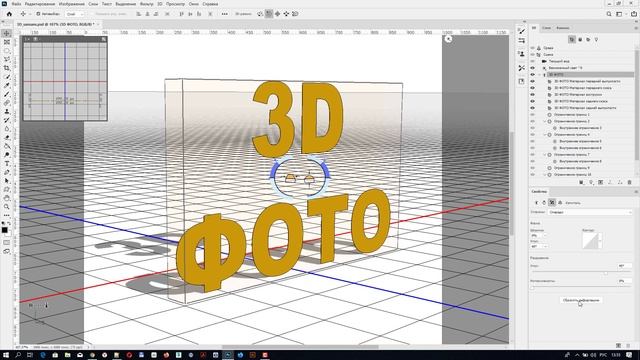Filter the 3D panel by lights (bulb icon)
This screenshot has width=640, height=360.
coord(596,40)
